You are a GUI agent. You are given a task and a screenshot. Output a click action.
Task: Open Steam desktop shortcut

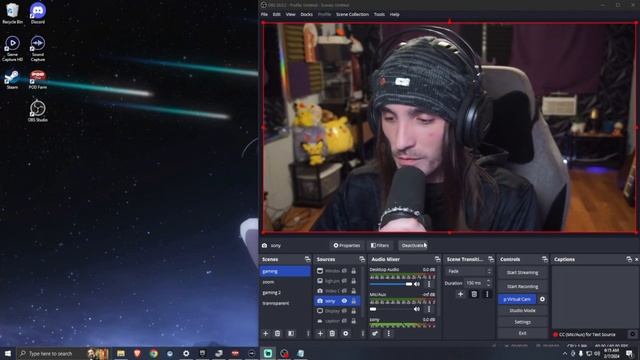coord(12,79)
